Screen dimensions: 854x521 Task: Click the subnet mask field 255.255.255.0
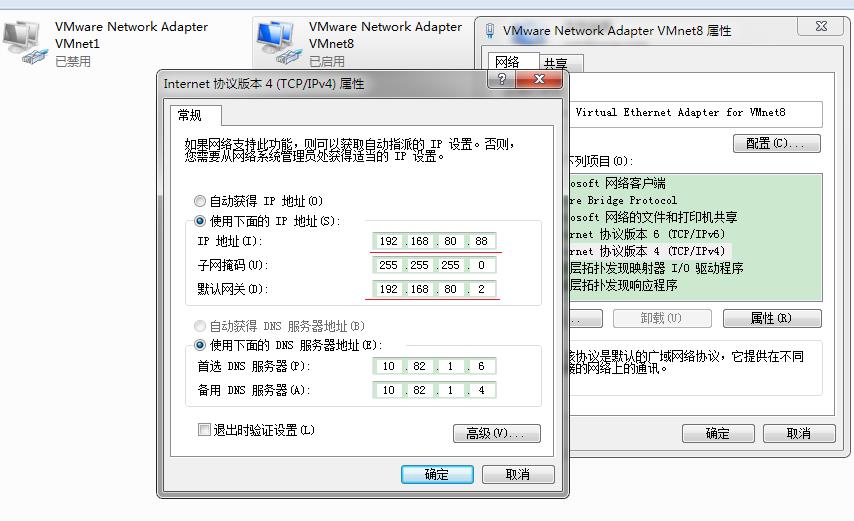click(434, 265)
